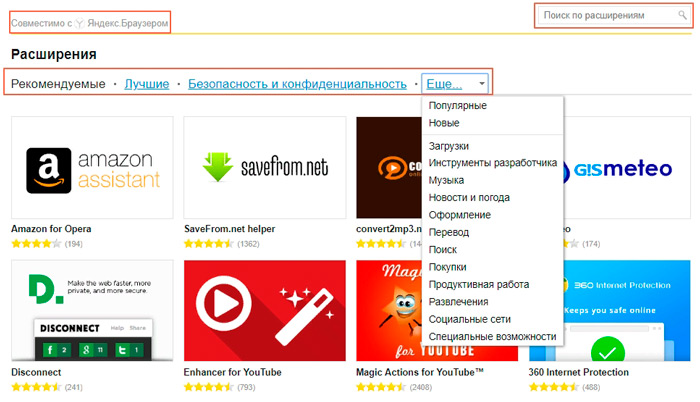700x402 pixels.
Task: Click the Enhancer for YouTube title
Action: point(233,372)
